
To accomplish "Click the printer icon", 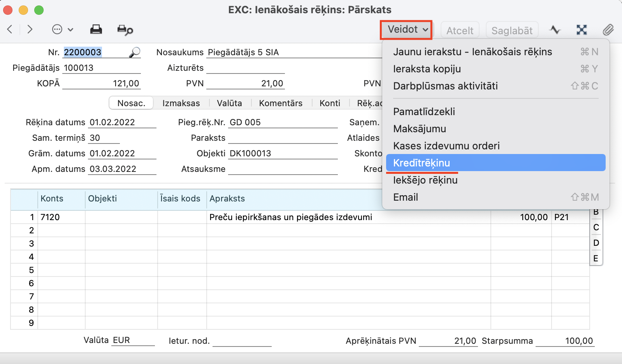I will (x=96, y=30).
